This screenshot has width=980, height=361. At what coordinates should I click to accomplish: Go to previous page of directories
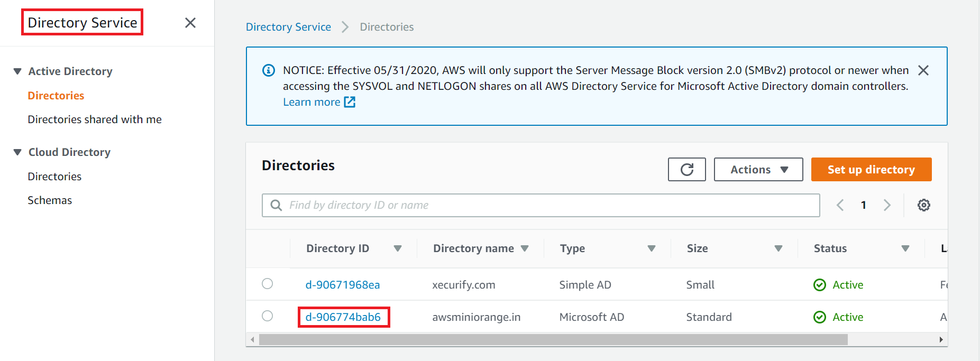click(840, 205)
